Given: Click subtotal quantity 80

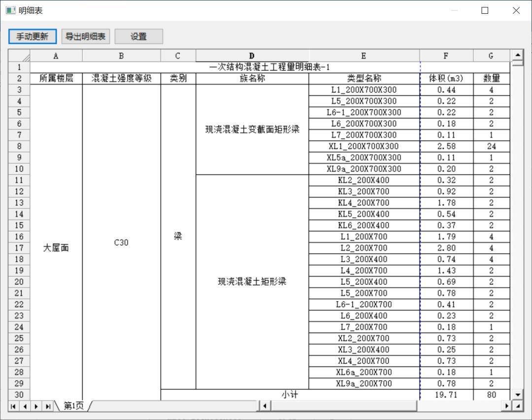Looking at the screenshot, I should coord(492,394).
